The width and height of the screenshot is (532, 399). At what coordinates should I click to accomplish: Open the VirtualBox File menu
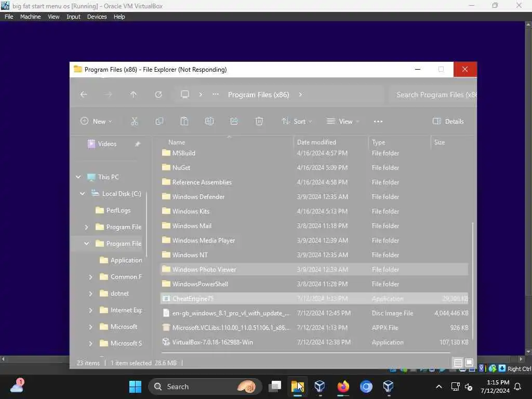[9, 17]
